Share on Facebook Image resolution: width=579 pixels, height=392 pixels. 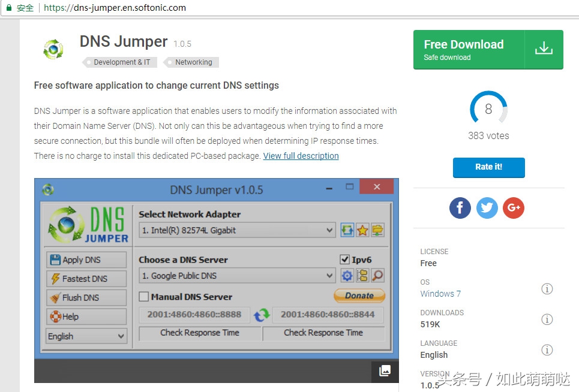460,208
